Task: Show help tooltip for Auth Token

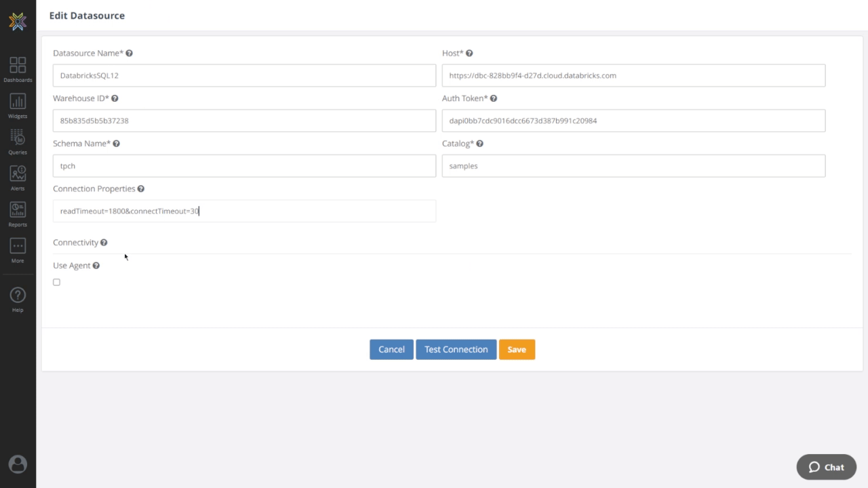Action: tap(493, 98)
